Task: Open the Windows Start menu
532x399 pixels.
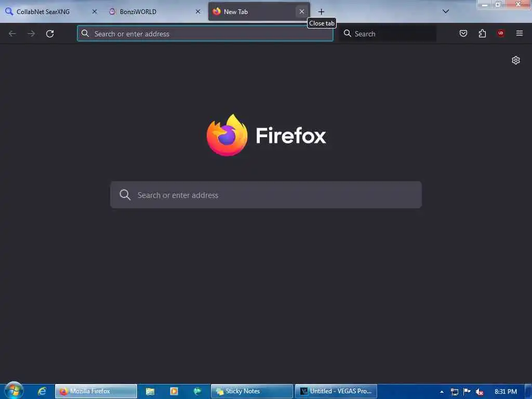Action: pos(14,391)
